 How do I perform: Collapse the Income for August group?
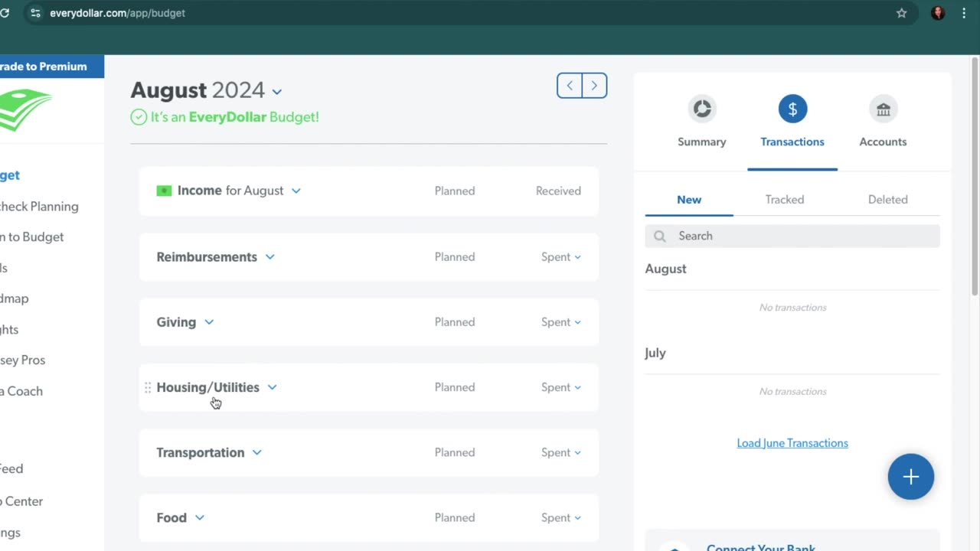pyautogui.click(x=296, y=191)
